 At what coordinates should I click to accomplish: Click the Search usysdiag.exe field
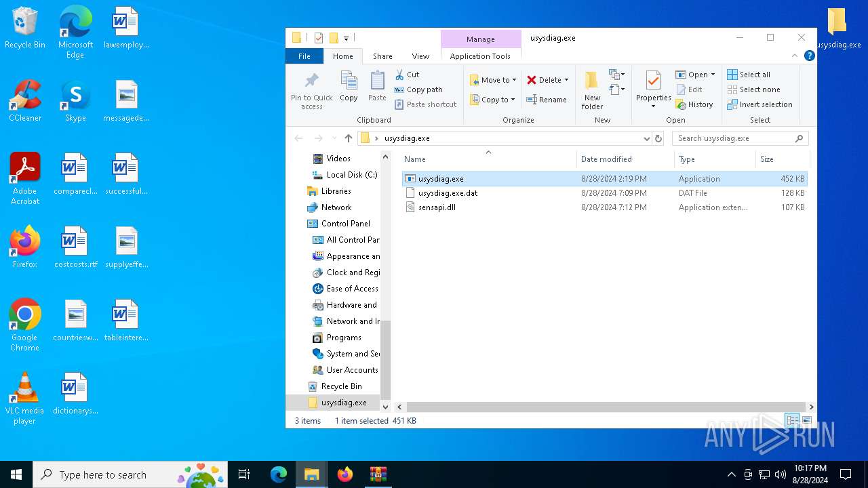[x=740, y=138]
